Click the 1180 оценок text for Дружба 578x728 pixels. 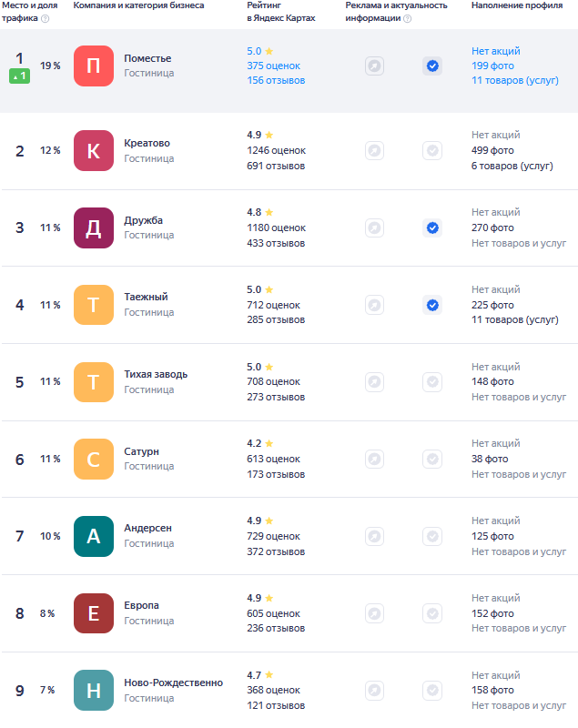pyautogui.click(x=276, y=228)
